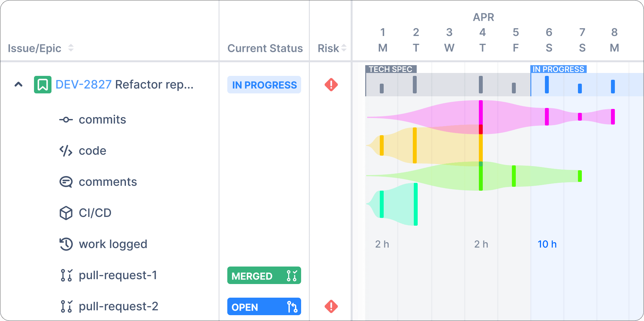Click the risk warning icon for DEV-2827

click(x=331, y=85)
